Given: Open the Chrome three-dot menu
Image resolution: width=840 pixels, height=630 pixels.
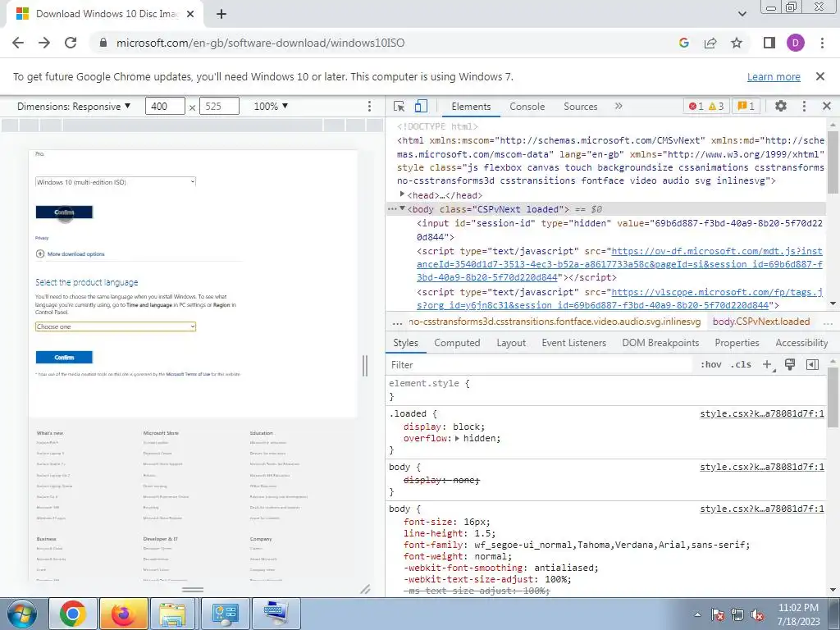Looking at the screenshot, I should (x=822, y=43).
